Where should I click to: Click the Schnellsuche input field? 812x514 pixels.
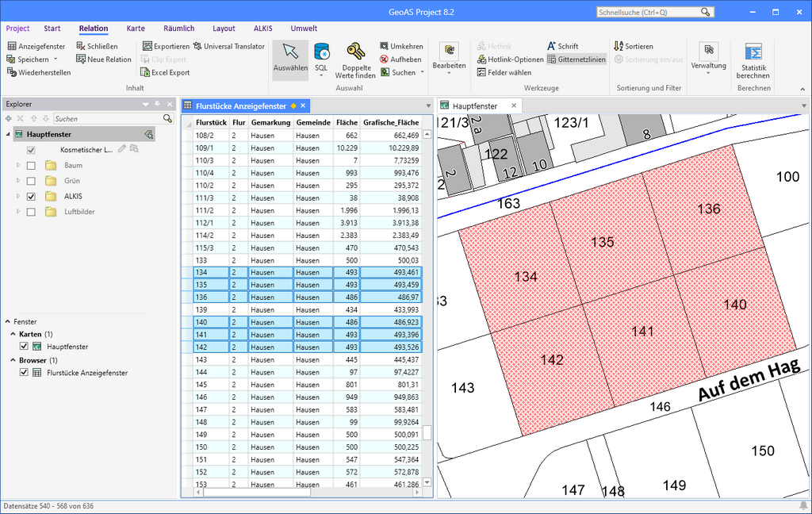[649, 12]
